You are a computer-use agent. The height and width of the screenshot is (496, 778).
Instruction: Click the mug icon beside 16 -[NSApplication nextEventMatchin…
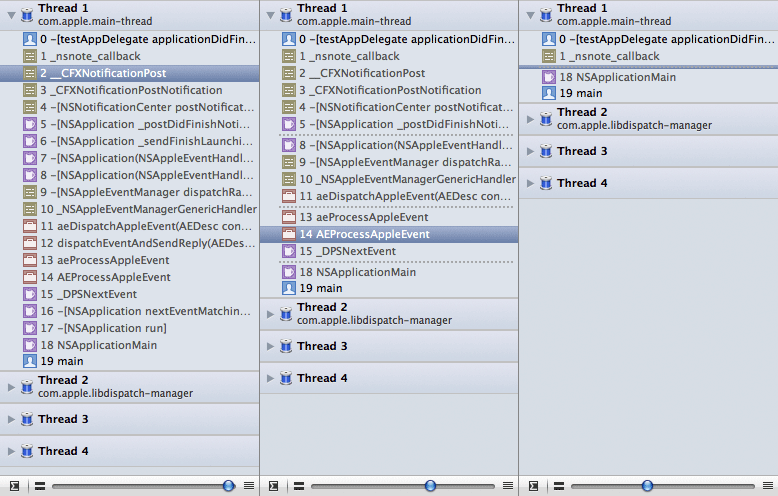pyautogui.click(x=30, y=311)
